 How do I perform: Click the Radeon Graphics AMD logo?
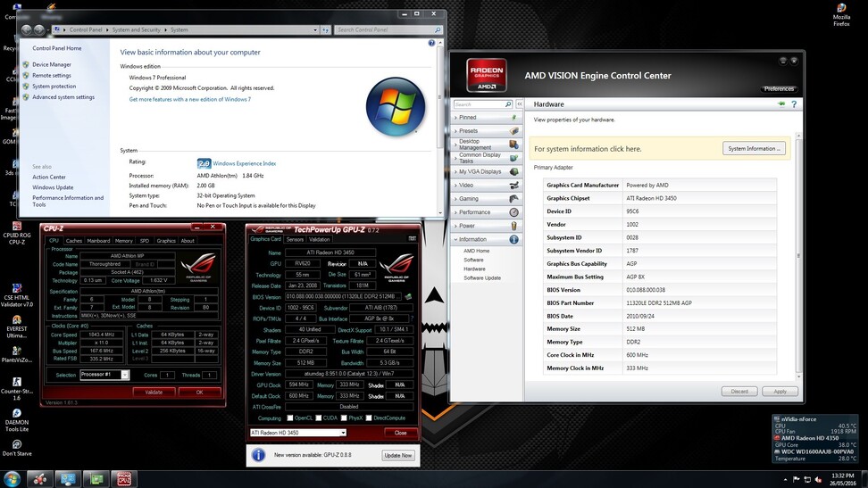[487, 75]
